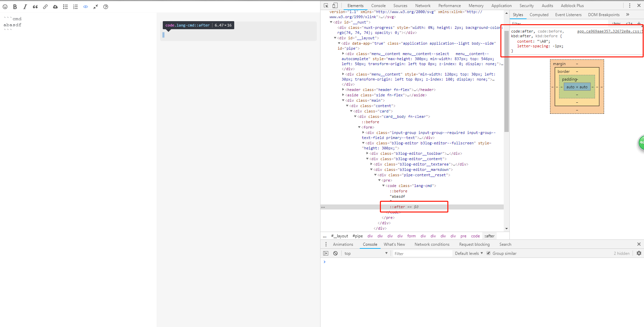Activate the DevTools element inspector picker
Viewport: 644px width, 327px height.
(326, 6)
